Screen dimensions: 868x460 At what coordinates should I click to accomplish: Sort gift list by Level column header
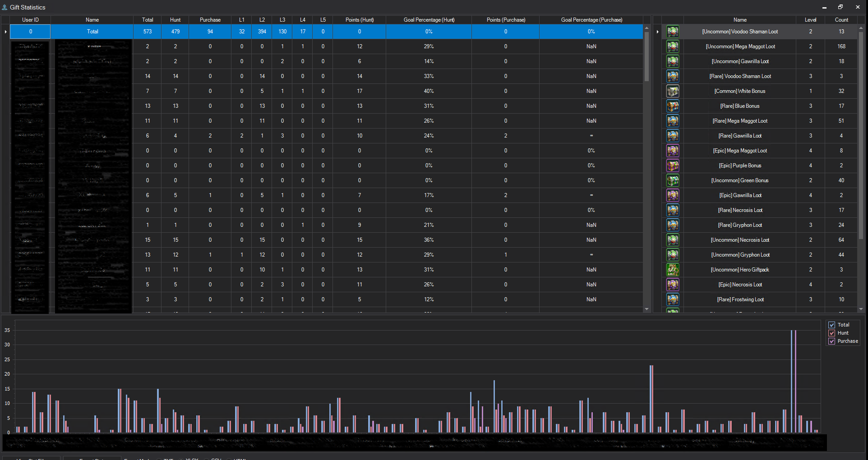(x=811, y=20)
